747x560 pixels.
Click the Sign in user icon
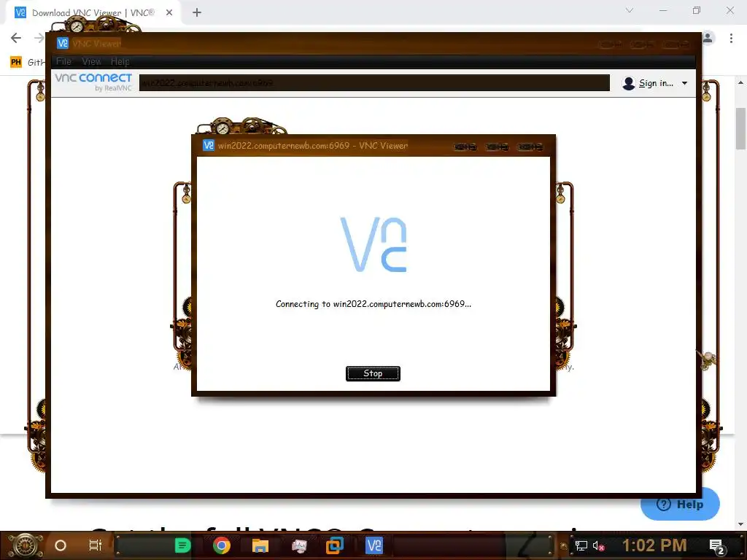tap(629, 83)
